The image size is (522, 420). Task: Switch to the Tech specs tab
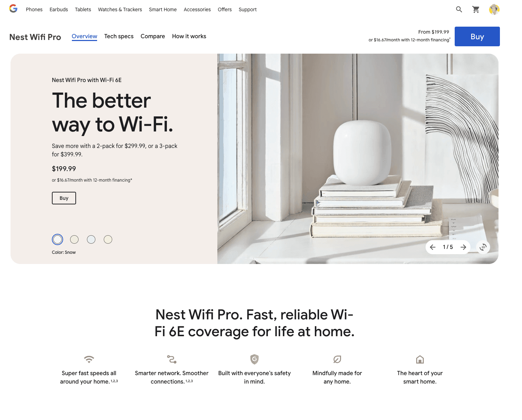[x=119, y=36]
